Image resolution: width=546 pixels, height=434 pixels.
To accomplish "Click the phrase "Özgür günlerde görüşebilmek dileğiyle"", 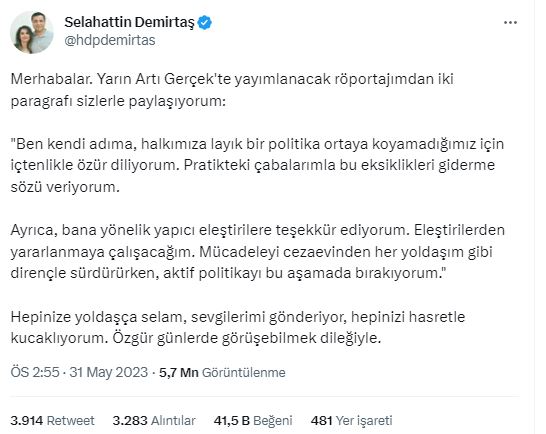I will click(246, 338).
